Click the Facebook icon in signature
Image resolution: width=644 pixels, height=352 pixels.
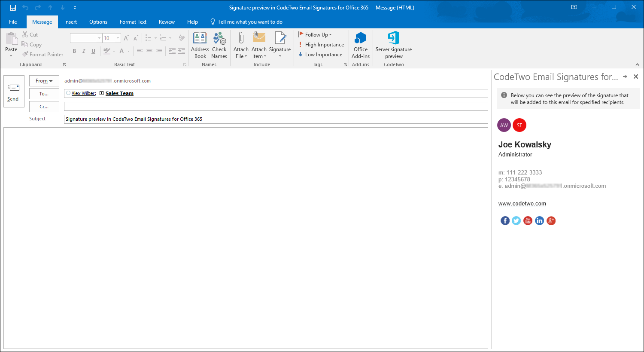[x=505, y=220]
